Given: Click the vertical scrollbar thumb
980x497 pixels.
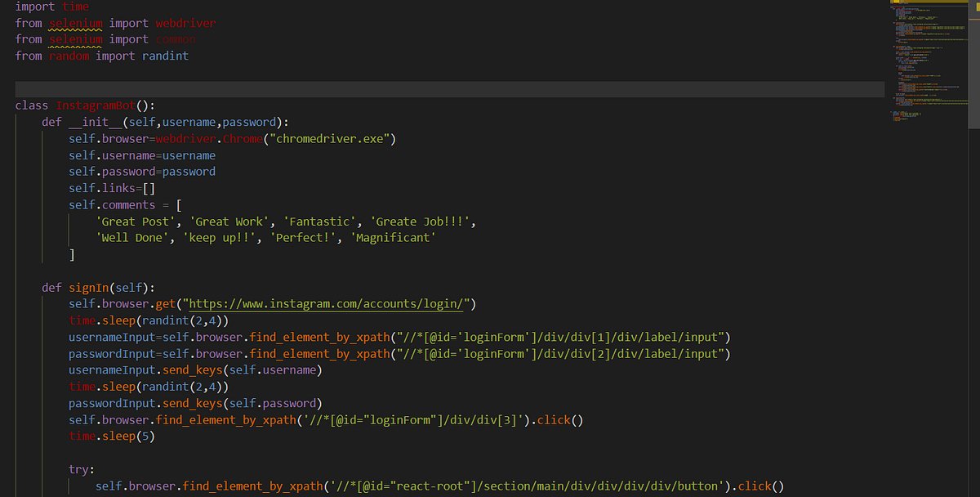Looking at the screenshot, I should 973,64.
